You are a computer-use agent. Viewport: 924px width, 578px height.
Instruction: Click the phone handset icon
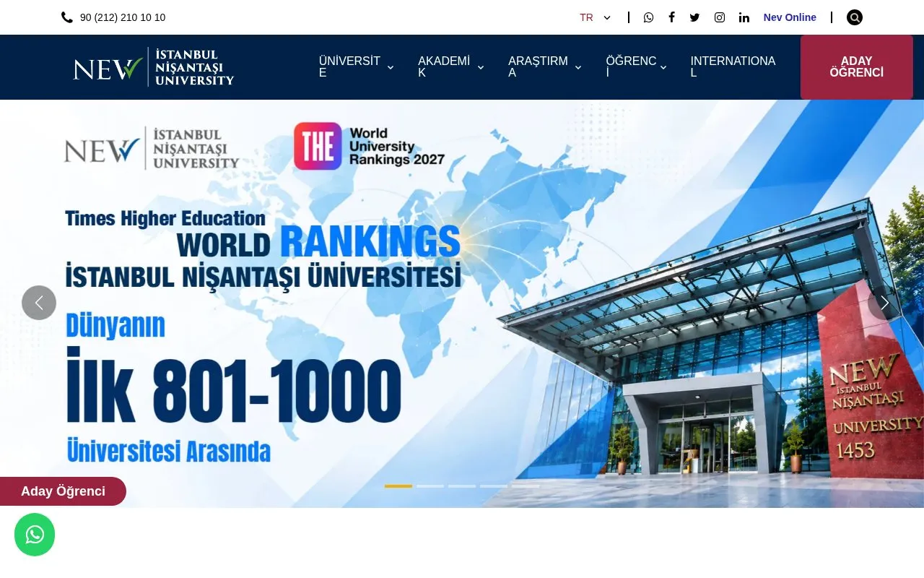coord(67,17)
